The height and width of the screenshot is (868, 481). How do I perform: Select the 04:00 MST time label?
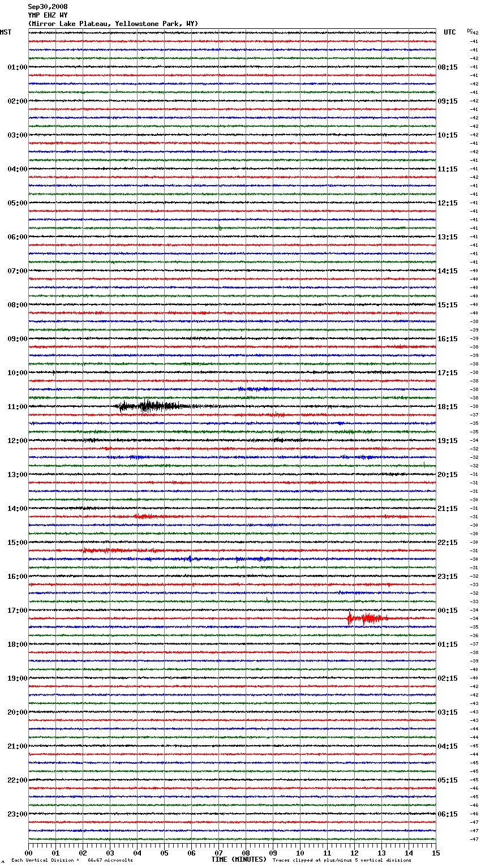point(18,169)
